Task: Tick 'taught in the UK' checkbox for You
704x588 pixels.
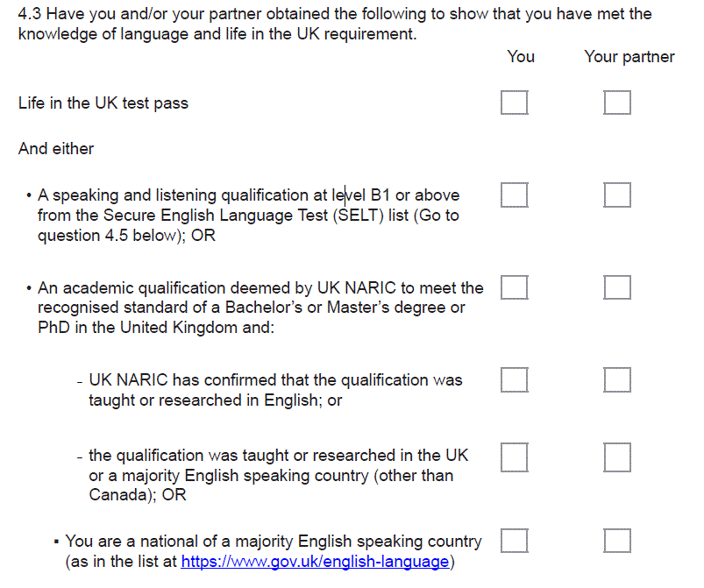Action: 515,456
